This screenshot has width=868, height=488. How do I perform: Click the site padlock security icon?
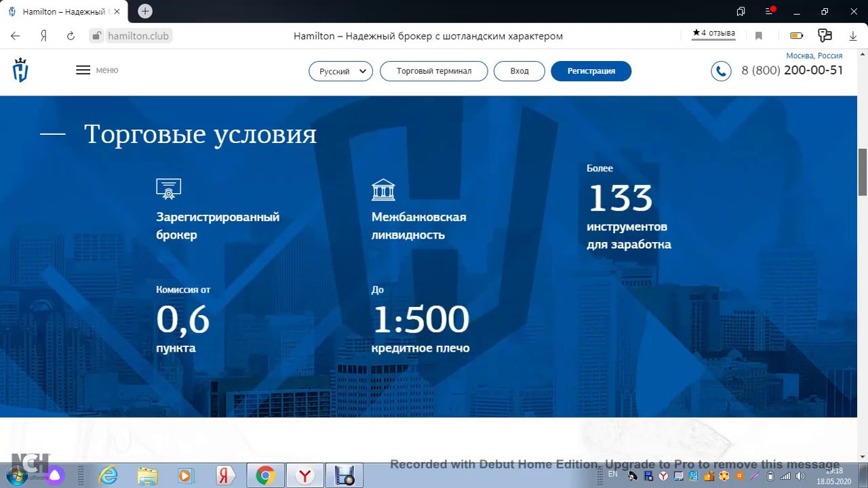coord(97,36)
